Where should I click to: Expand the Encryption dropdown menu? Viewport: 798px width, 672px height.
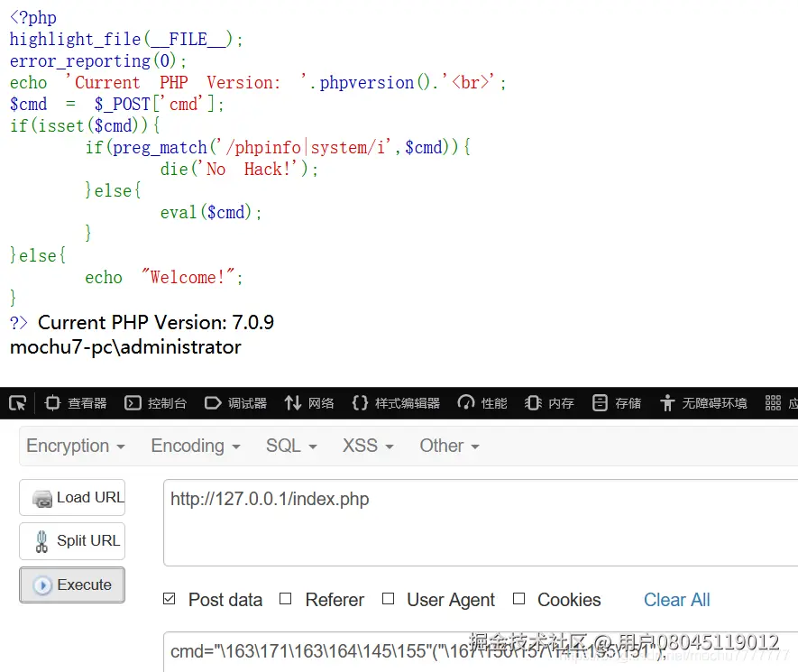pos(76,446)
